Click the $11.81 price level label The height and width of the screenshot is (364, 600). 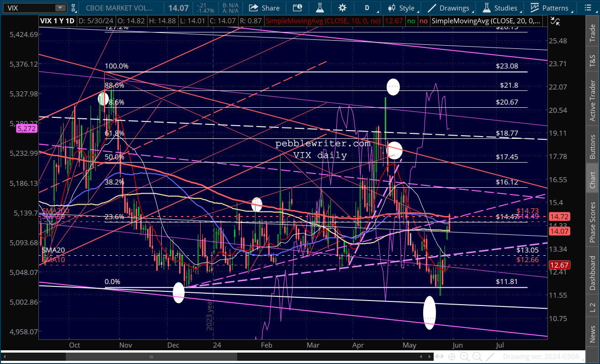point(507,282)
